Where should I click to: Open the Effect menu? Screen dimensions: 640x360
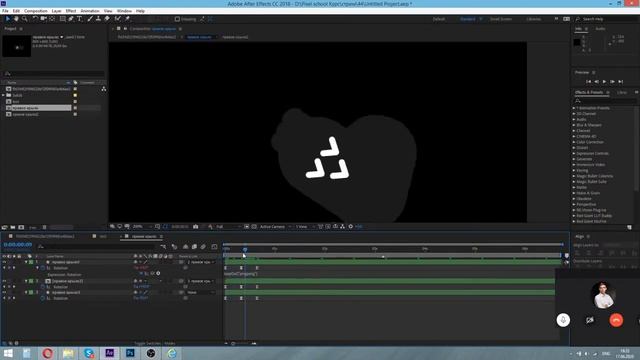click(71, 11)
